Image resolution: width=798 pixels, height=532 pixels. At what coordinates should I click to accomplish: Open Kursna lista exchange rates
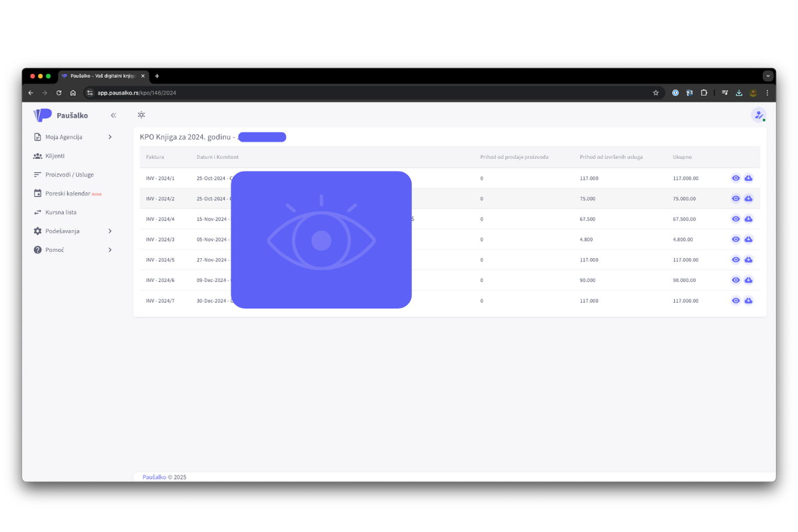(x=61, y=212)
